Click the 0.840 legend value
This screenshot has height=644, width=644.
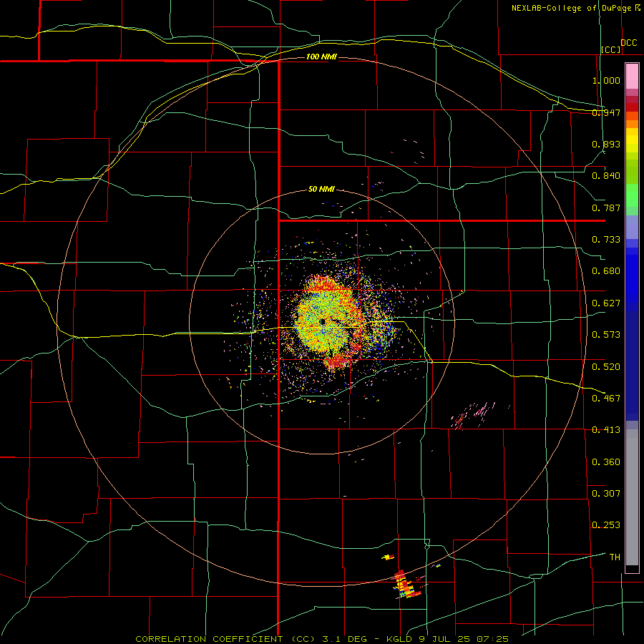[x=606, y=176]
